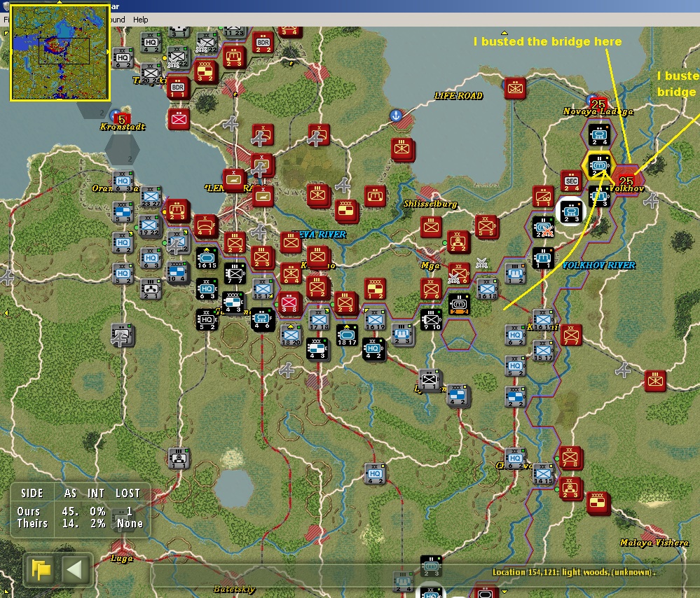Select the black unit counter numbered 9 10
The width and height of the screenshot is (700, 598).
coord(431,320)
